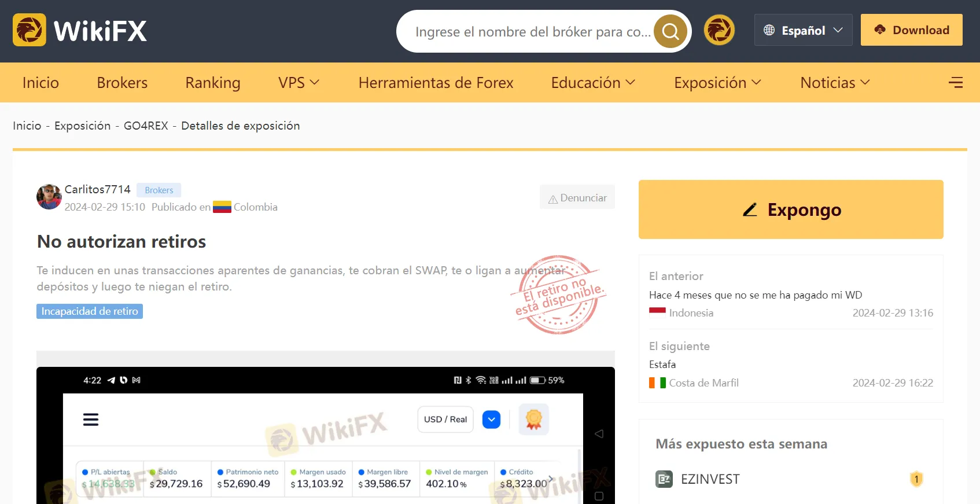Click breadcrumb link Inicio
980x504 pixels.
tap(27, 126)
